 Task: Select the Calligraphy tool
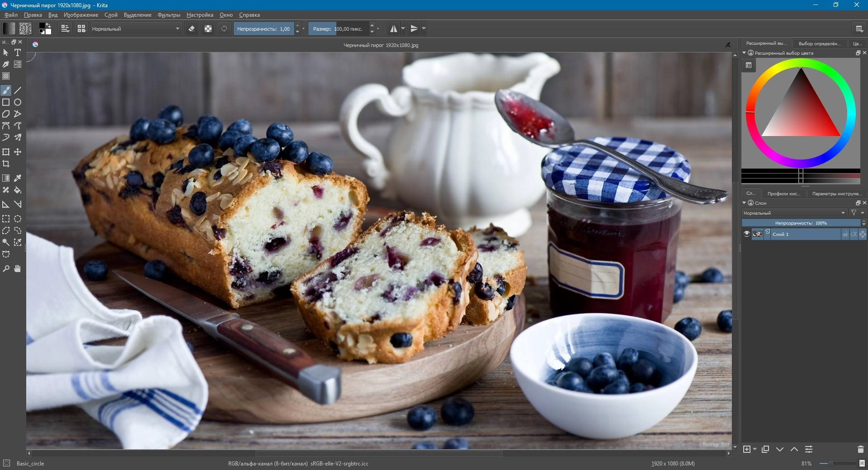[x=6, y=64]
